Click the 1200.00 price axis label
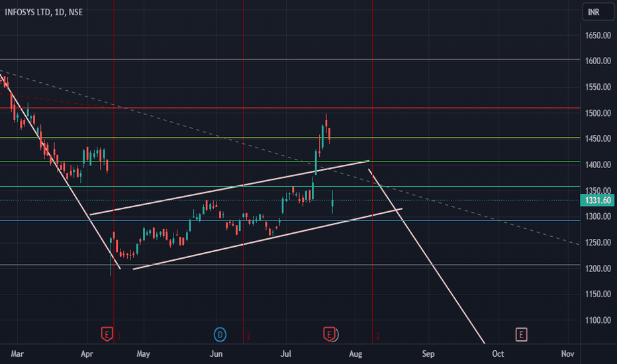Screen dimensions: 617x364 598,269
